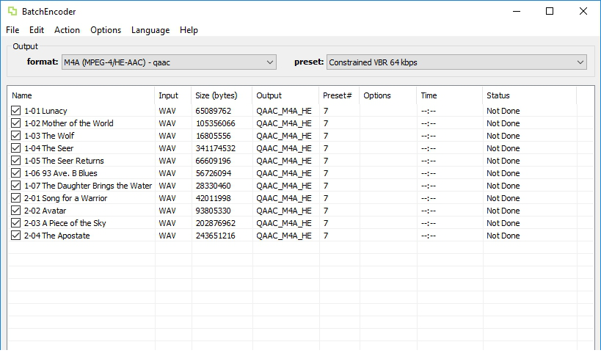
Task: Maximize the BatchEncoder window
Action: coord(550,11)
